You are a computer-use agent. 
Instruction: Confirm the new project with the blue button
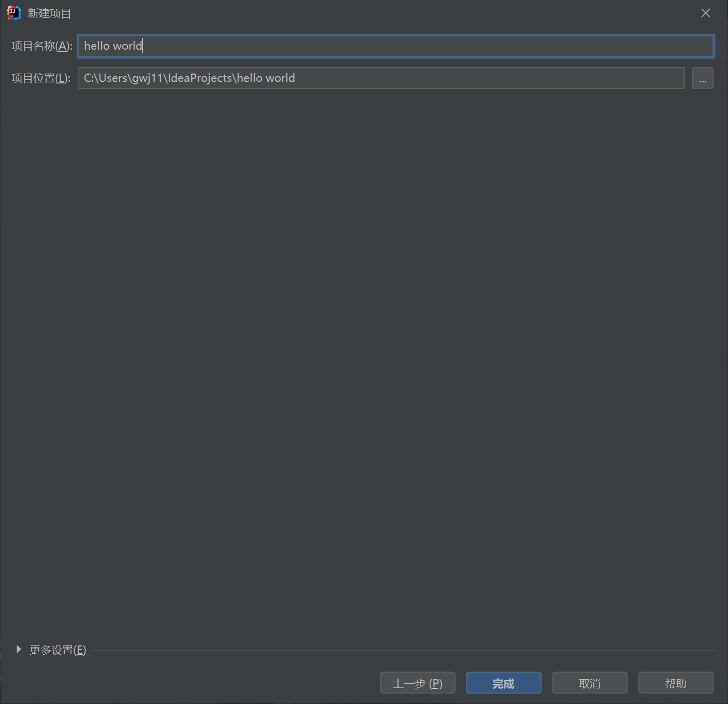pyautogui.click(x=503, y=683)
